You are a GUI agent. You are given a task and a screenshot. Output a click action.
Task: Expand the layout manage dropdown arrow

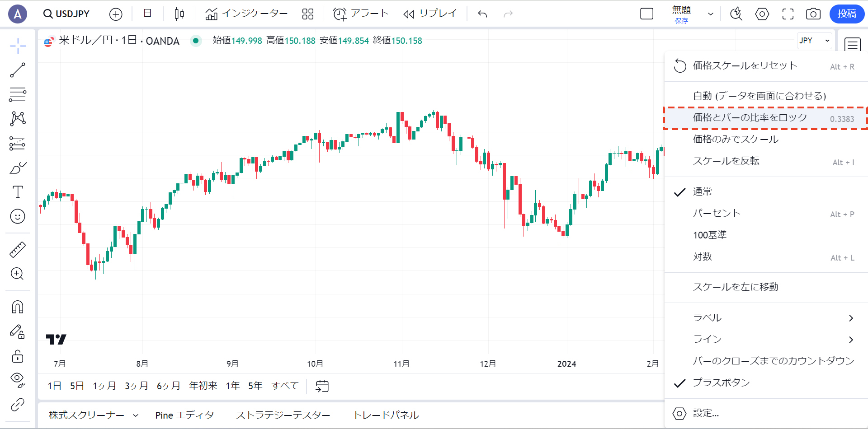[x=711, y=14]
